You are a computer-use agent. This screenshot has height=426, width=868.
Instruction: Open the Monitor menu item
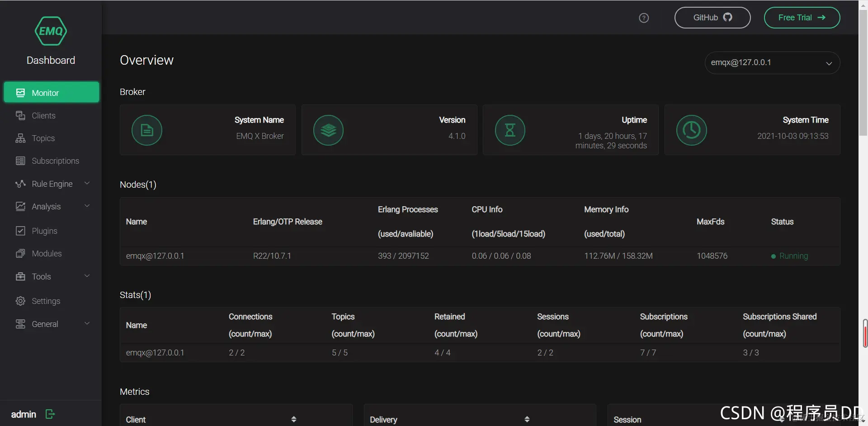coord(52,92)
